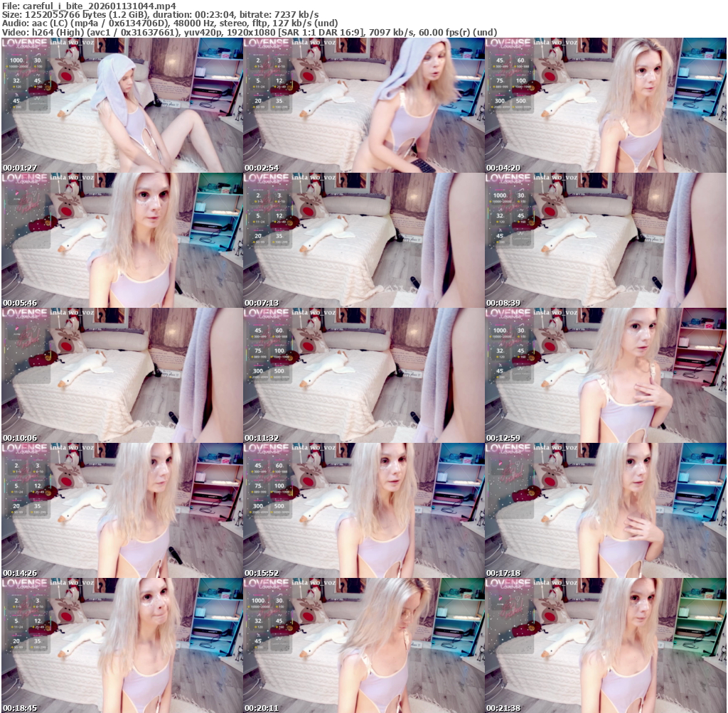This screenshot has height=713, width=728.
Task: Click the 'Audio: aac (LC)' header line
Action: click(170, 23)
